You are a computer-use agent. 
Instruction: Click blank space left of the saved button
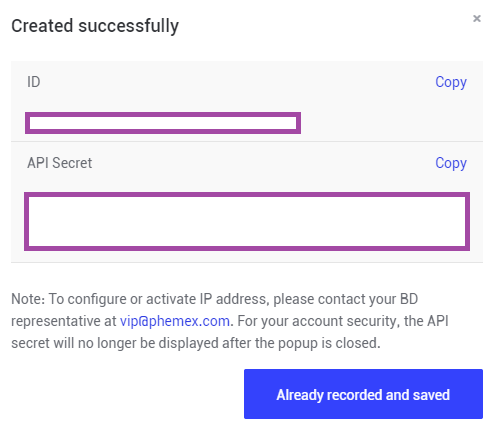pos(127,394)
